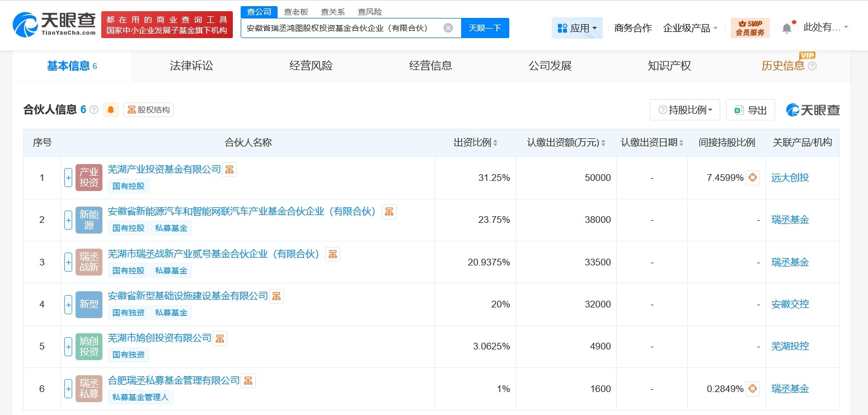Sort by 认缴出资额 column header
Screen dimensions: 868x415
566,142
